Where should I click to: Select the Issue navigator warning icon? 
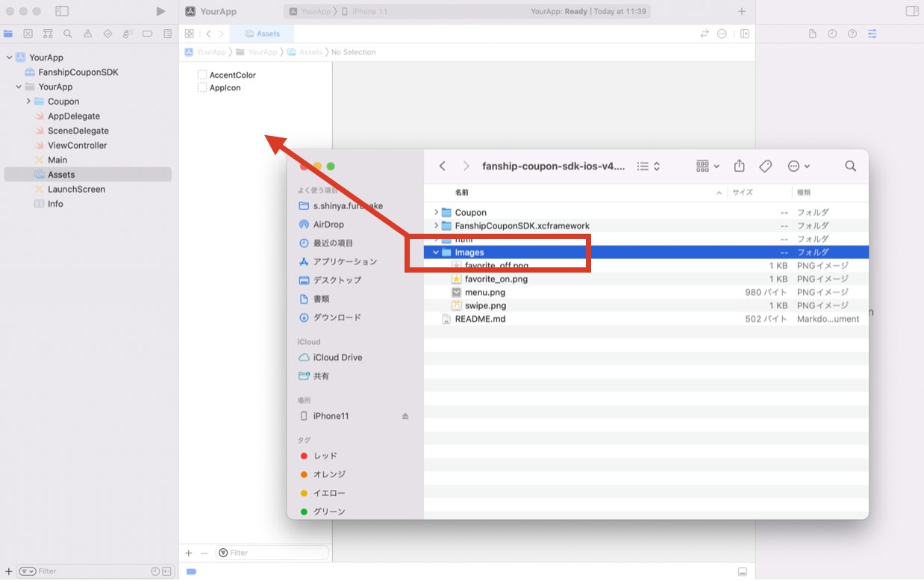[x=88, y=34]
